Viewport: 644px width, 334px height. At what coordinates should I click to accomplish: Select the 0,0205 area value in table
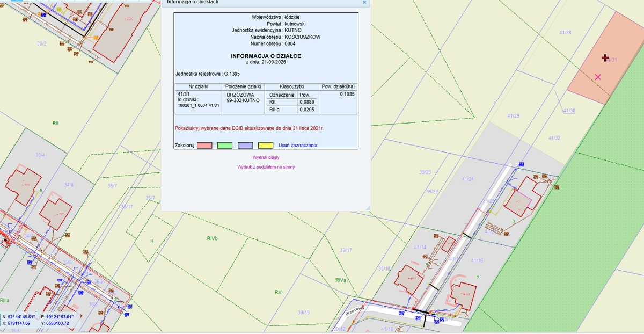pyautogui.click(x=307, y=110)
